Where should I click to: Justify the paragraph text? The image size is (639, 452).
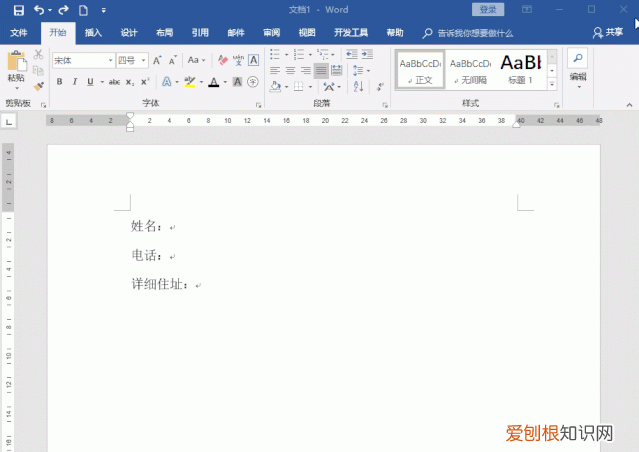pyautogui.click(x=321, y=71)
